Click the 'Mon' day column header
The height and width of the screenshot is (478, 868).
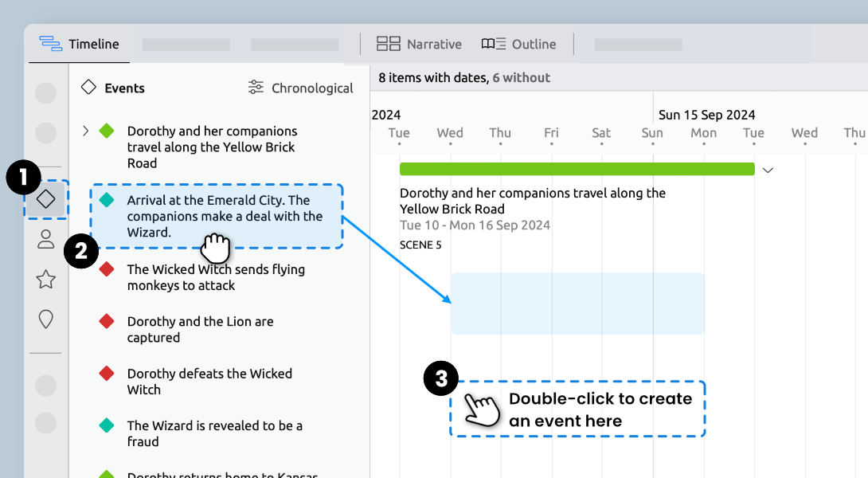click(x=704, y=133)
